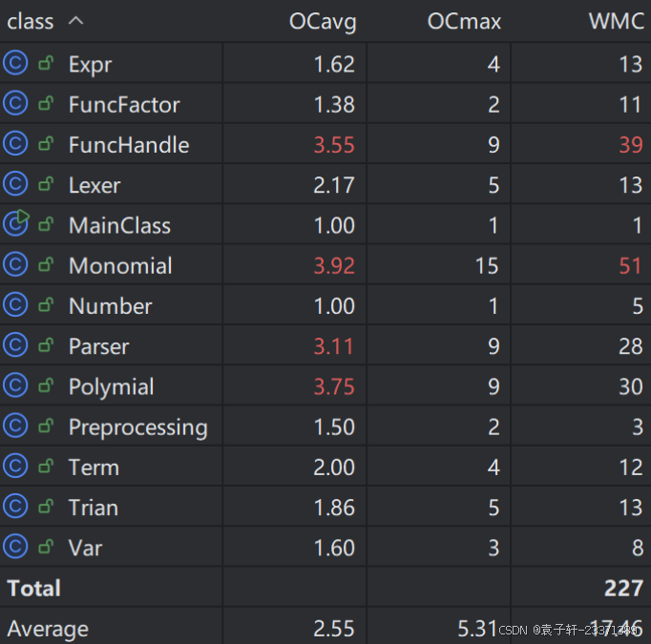Click the class column header label

click(31, 22)
